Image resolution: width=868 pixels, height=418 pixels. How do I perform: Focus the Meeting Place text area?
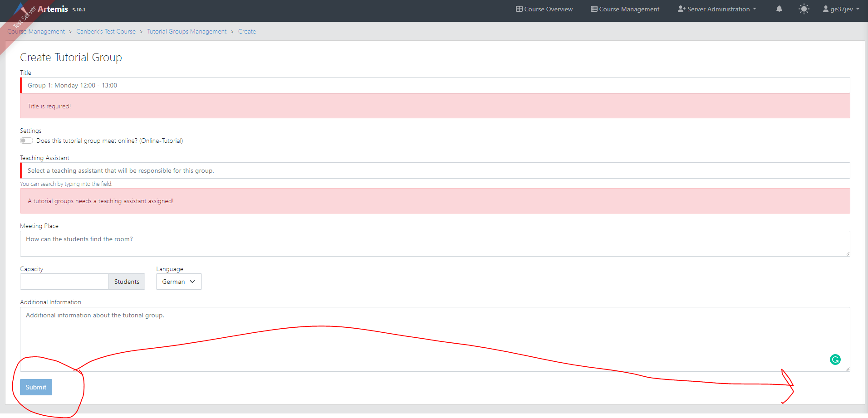click(435, 244)
